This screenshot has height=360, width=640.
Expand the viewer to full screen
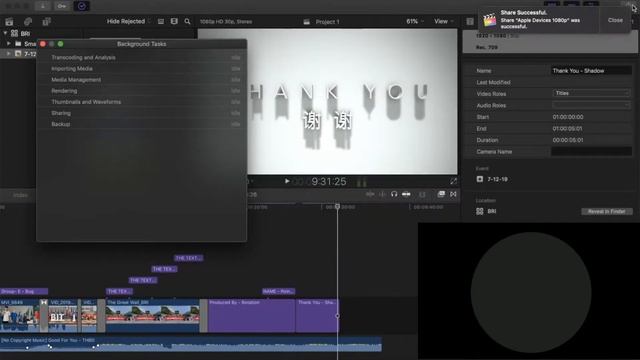[x=453, y=181]
